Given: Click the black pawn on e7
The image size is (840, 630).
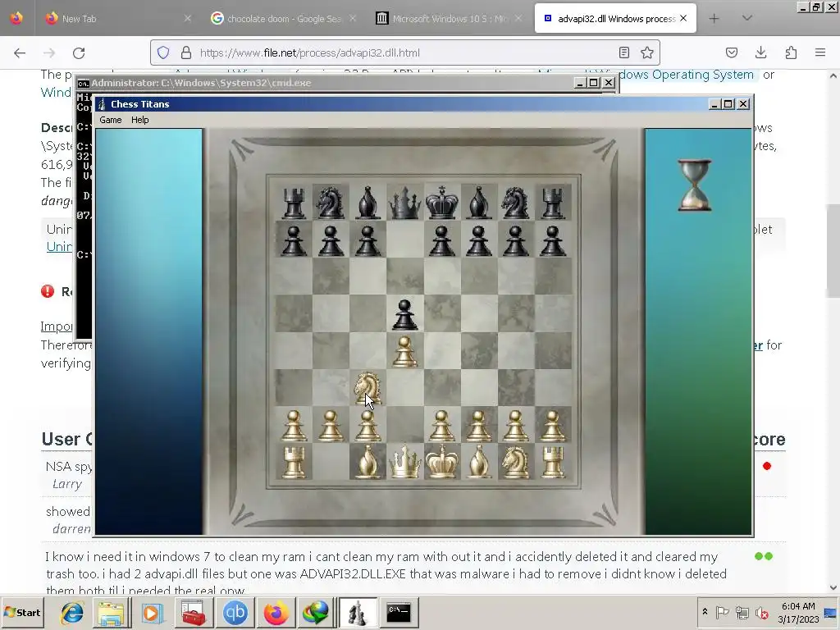Looking at the screenshot, I should (441, 240).
